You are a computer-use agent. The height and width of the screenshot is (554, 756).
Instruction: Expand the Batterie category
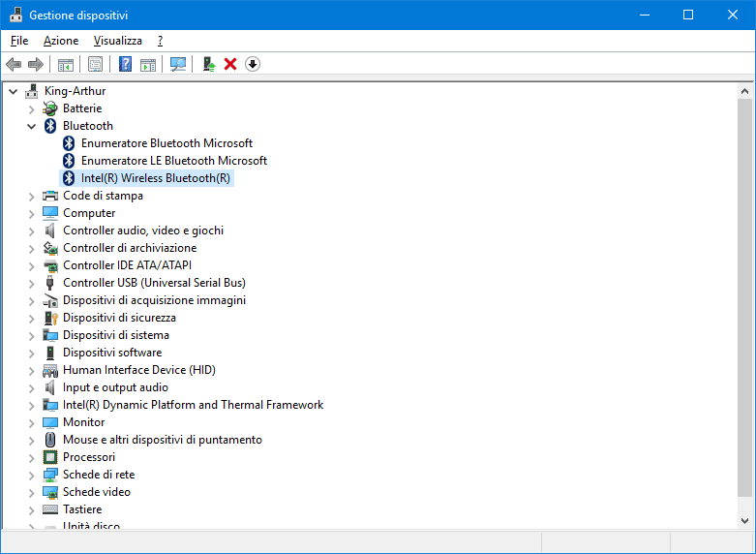click(x=32, y=108)
